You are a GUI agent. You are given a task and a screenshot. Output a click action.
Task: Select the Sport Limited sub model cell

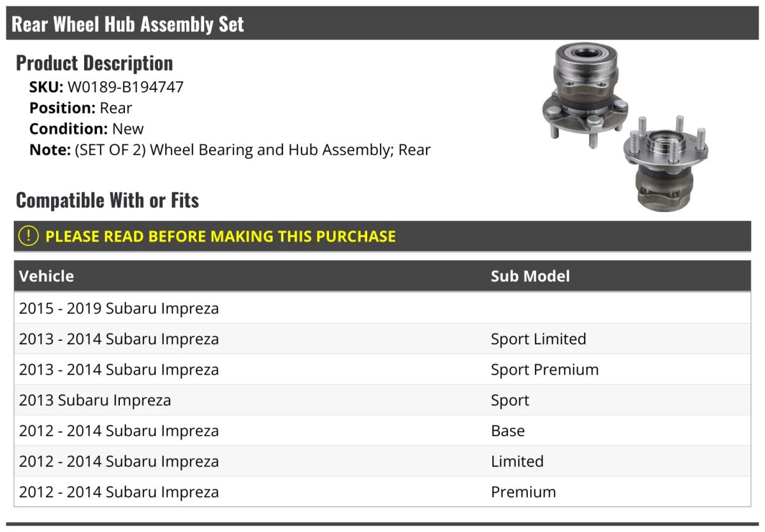(x=538, y=339)
